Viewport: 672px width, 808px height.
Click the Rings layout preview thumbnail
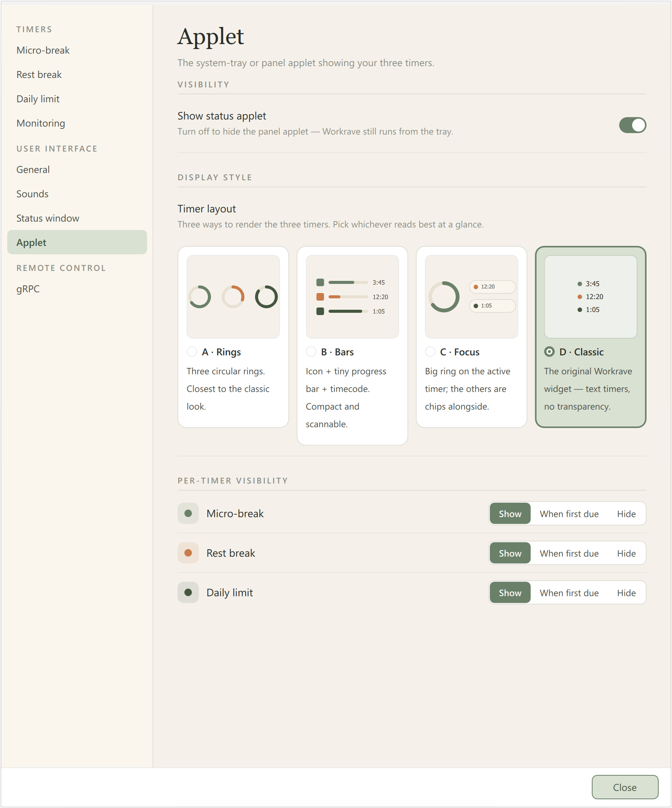(x=233, y=297)
